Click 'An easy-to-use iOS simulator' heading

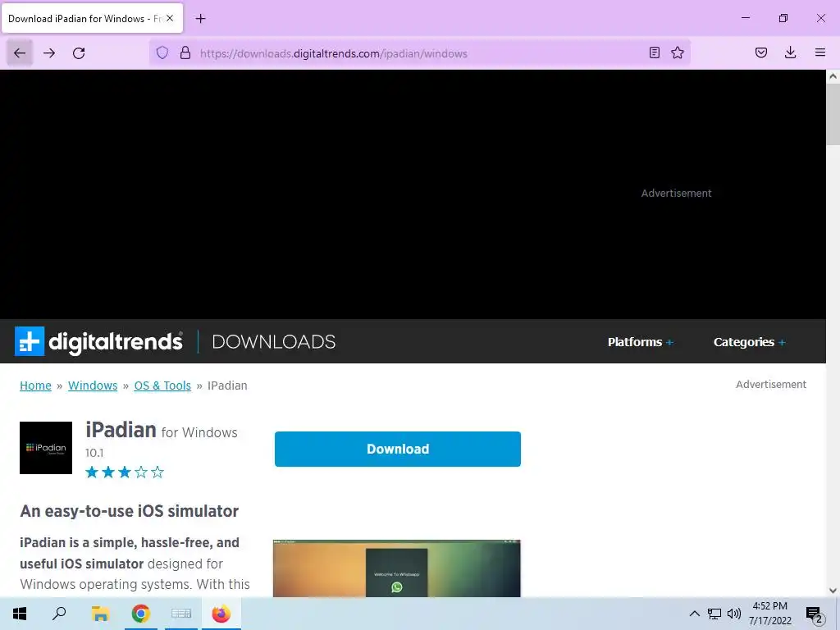point(129,511)
